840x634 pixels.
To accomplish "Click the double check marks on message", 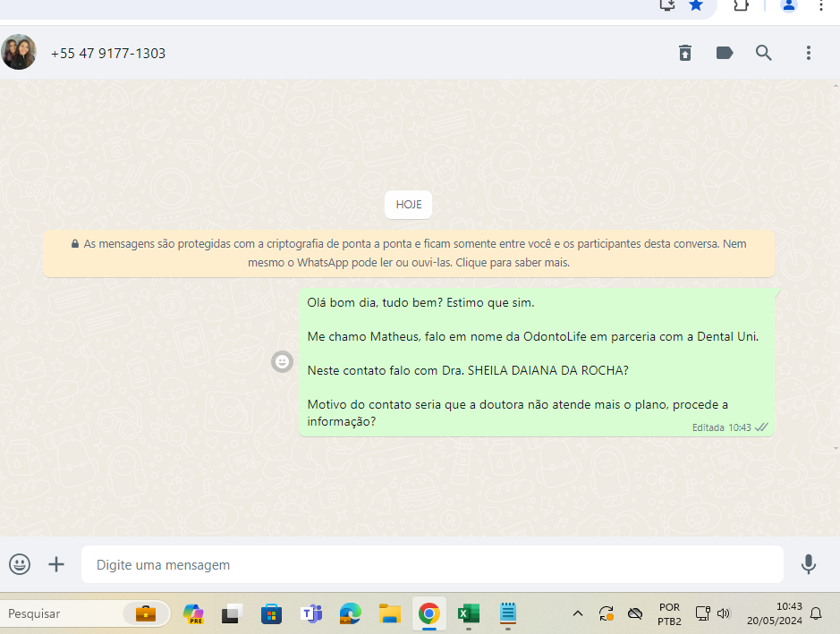I will (x=761, y=427).
